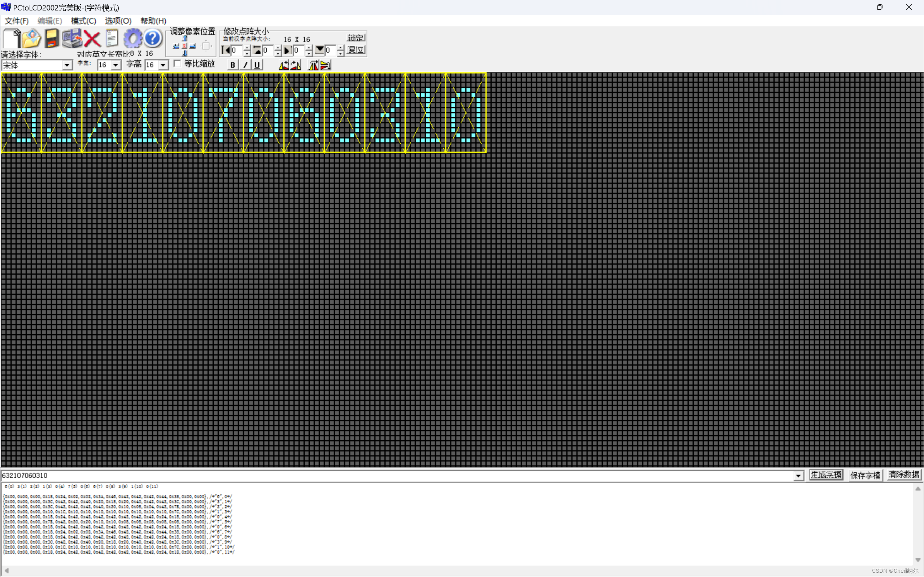Click the notepad document icon

pos(112,38)
